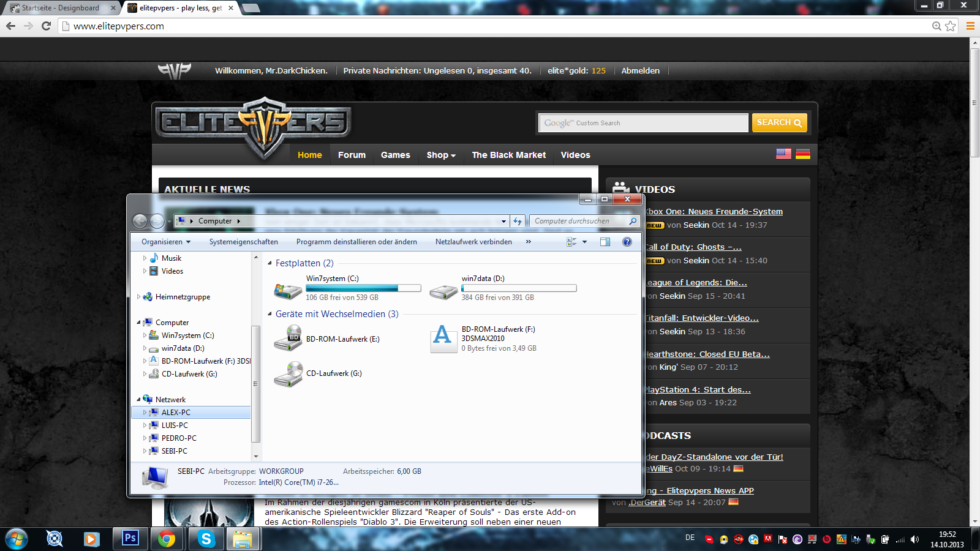Click the navigation pane scrollbar down arrow
The image size is (980, 551).
pos(256,456)
